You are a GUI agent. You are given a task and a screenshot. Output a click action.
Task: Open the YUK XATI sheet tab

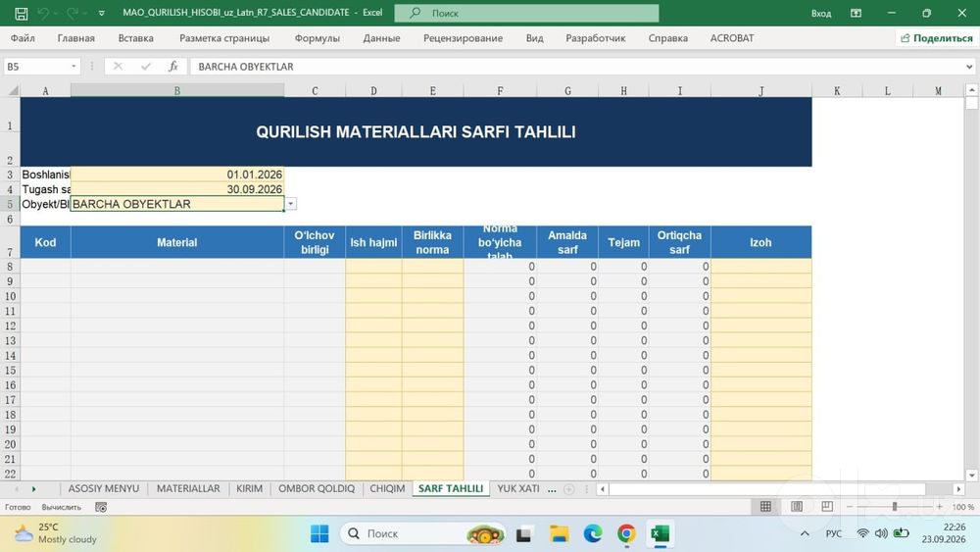(x=518, y=489)
